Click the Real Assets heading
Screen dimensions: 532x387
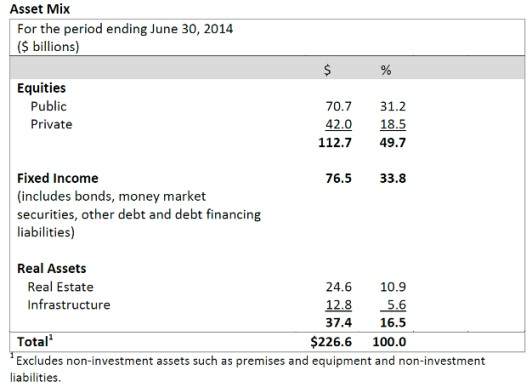pyautogui.click(x=52, y=269)
